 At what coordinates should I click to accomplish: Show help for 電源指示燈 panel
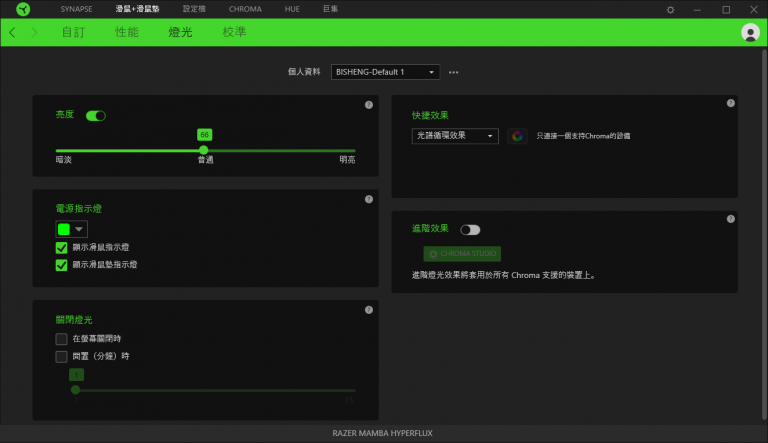369,199
